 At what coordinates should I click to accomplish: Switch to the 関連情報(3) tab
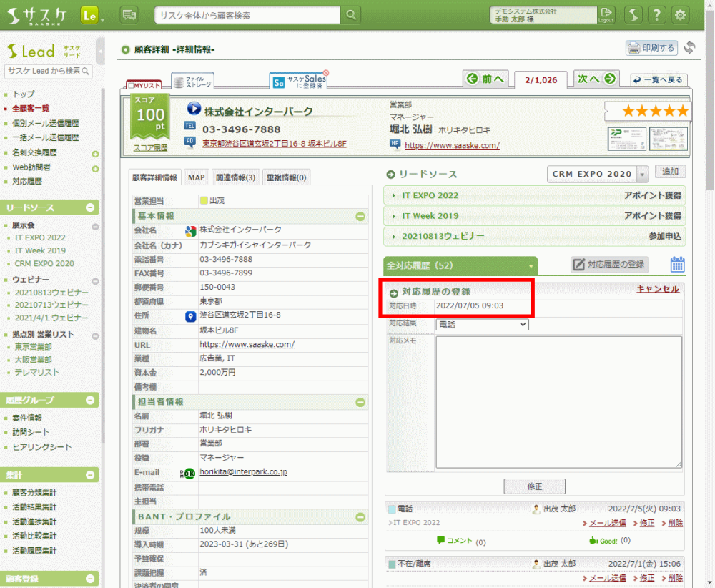click(x=235, y=177)
